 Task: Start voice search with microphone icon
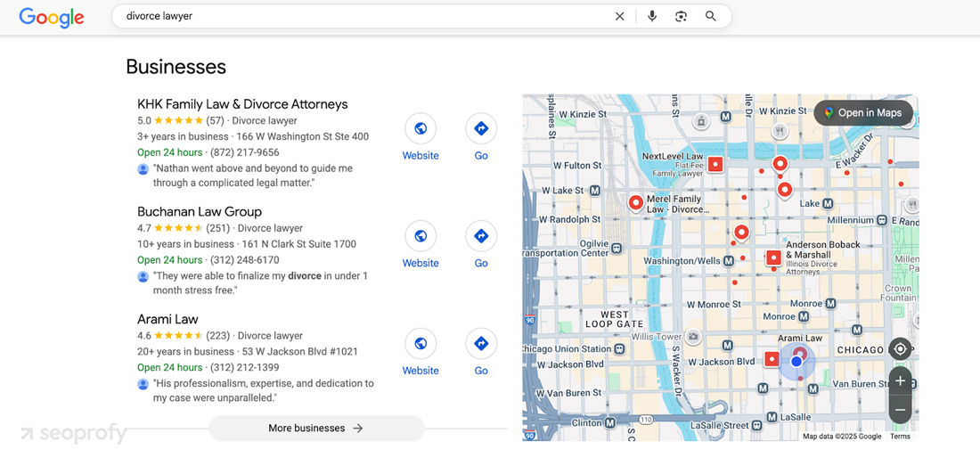tap(652, 16)
